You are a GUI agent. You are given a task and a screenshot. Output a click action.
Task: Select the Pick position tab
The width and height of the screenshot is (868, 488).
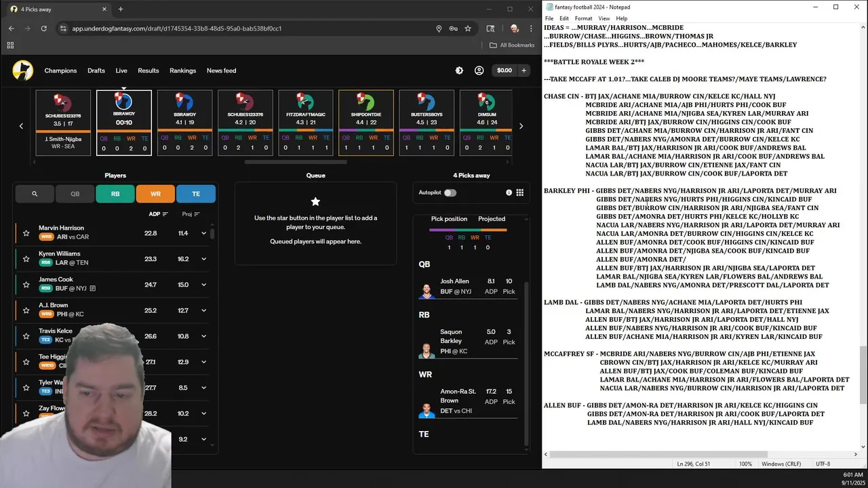tap(449, 219)
